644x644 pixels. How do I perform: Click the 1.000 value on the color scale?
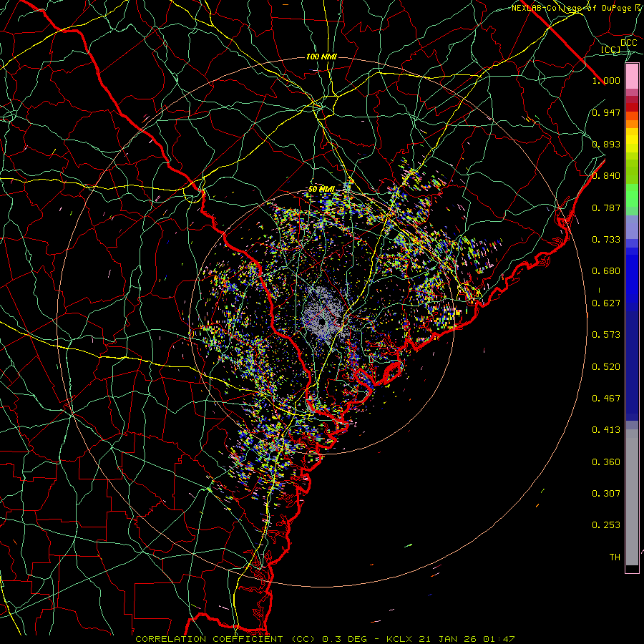point(606,80)
